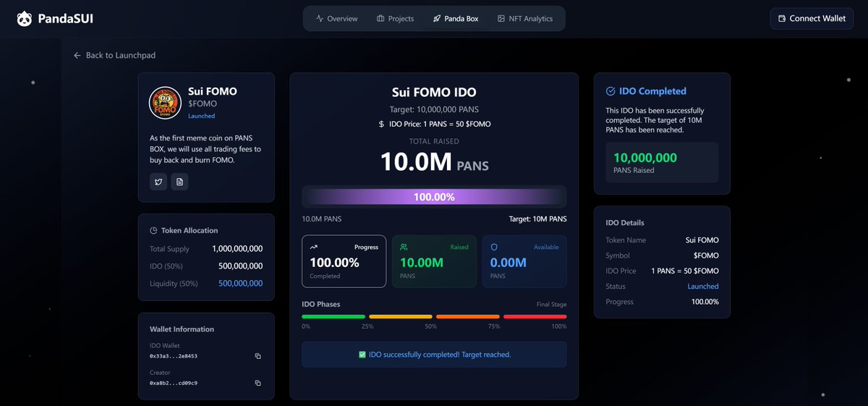Viewport: 868px width, 406px height.
Task: Copy the Creator wallet address
Action: coord(258,383)
